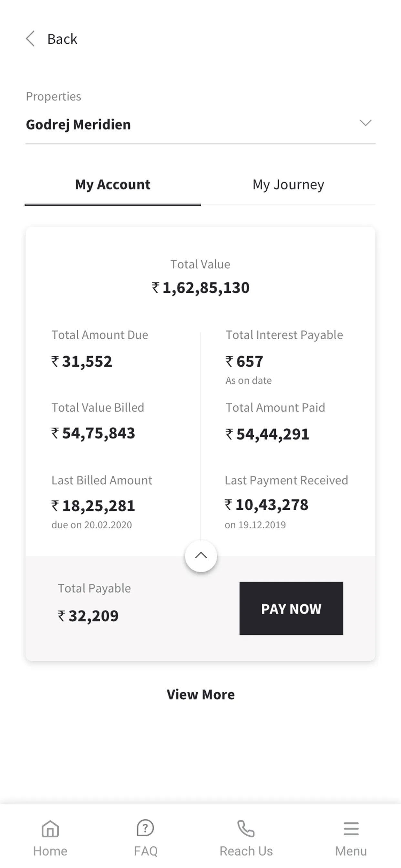Switch to the My Account tab

click(x=113, y=185)
